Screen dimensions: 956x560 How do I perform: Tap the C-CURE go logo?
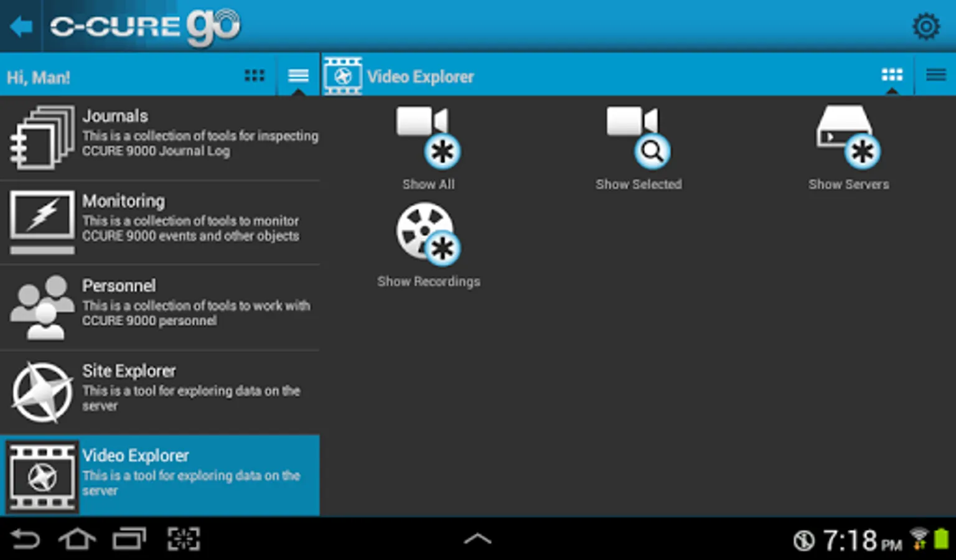point(145,27)
